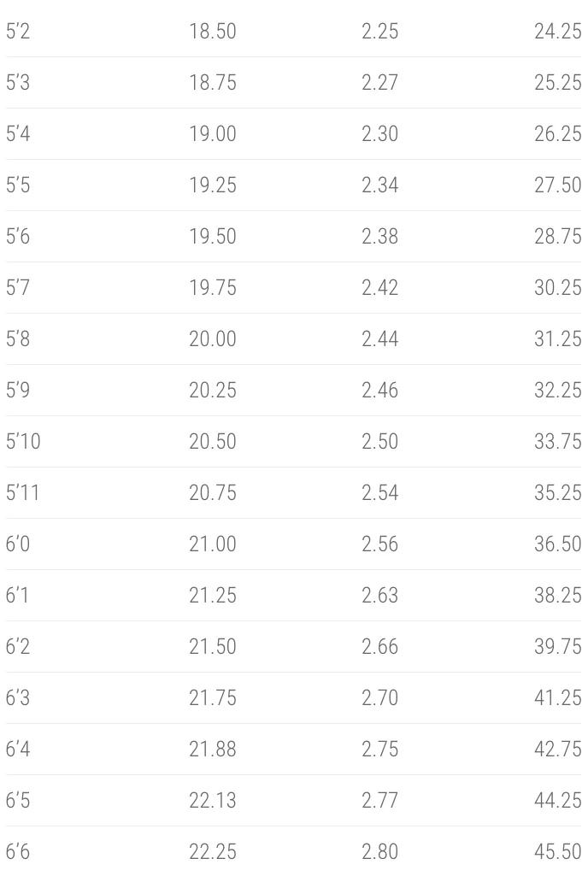588x882 pixels.
Task: Select the 2.44 value in the 5'8 row
Action: [x=379, y=338]
